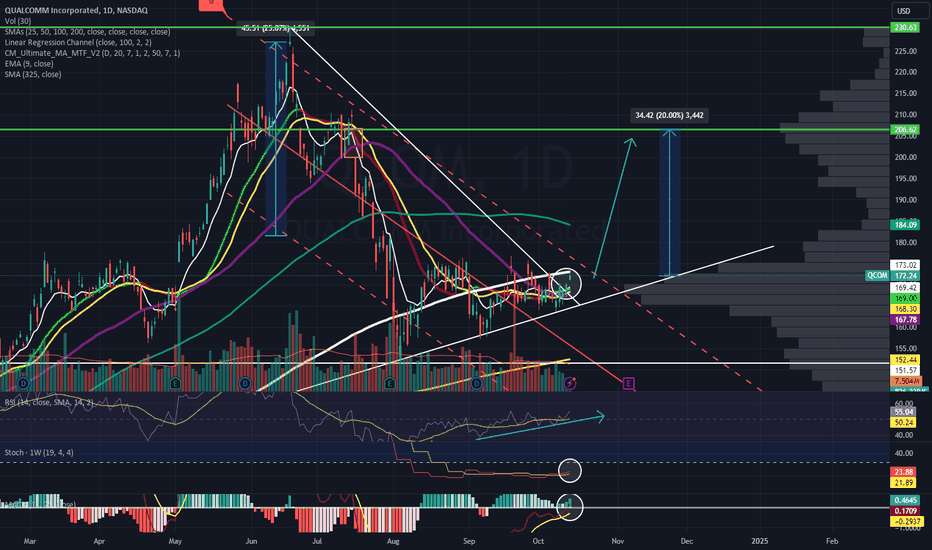Screen dimensions: 932x550
Task: Click the 230.63 green price label
Action: [905, 27]
